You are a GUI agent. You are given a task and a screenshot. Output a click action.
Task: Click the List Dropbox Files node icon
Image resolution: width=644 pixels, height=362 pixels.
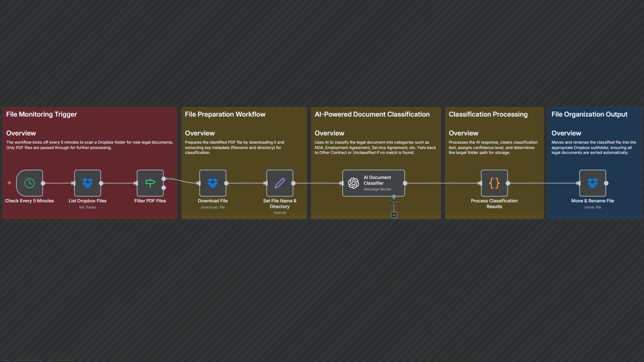pyautogui.click(x=87, y=183)
